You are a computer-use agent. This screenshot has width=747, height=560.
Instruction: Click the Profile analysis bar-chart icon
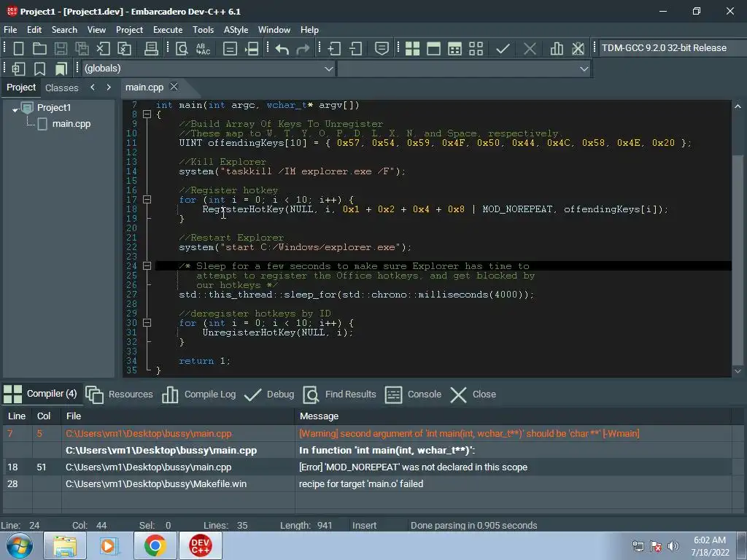pyautogui.click(x=557, y=49)
